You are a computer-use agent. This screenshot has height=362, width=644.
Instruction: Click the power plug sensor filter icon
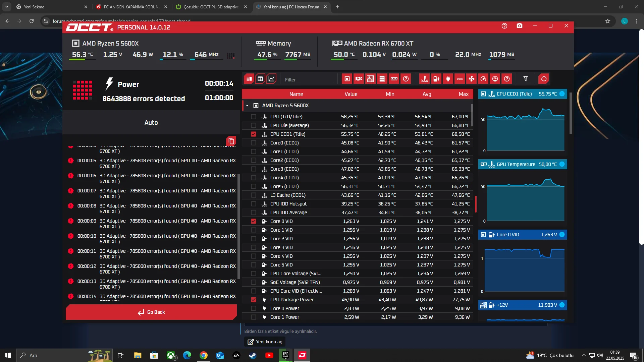coord(448,79)
